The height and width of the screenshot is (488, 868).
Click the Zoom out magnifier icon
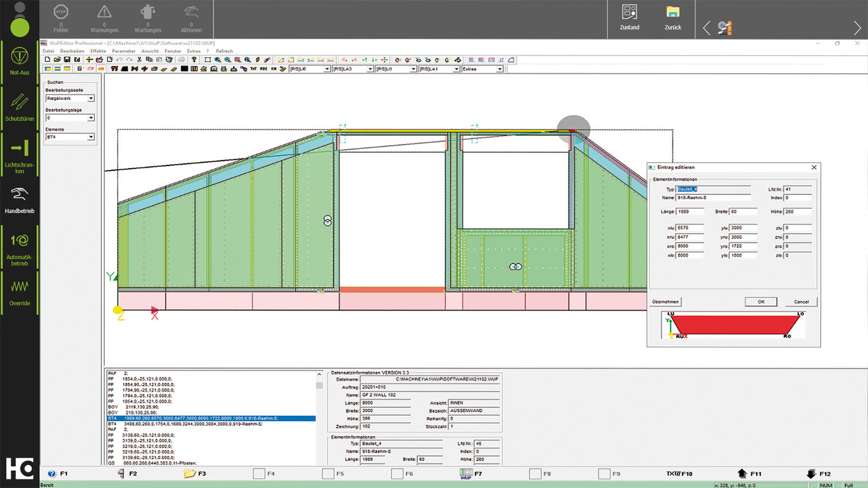228,60
